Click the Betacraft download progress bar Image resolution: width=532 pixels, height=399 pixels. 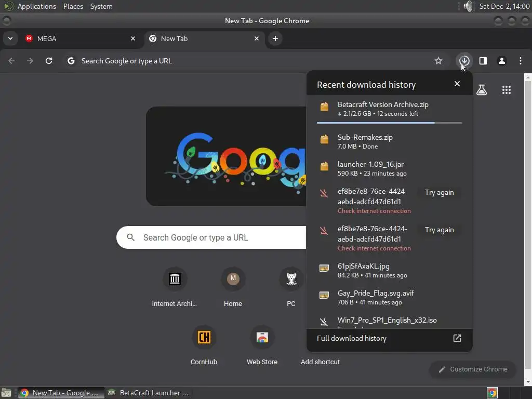tap(389, 123)
